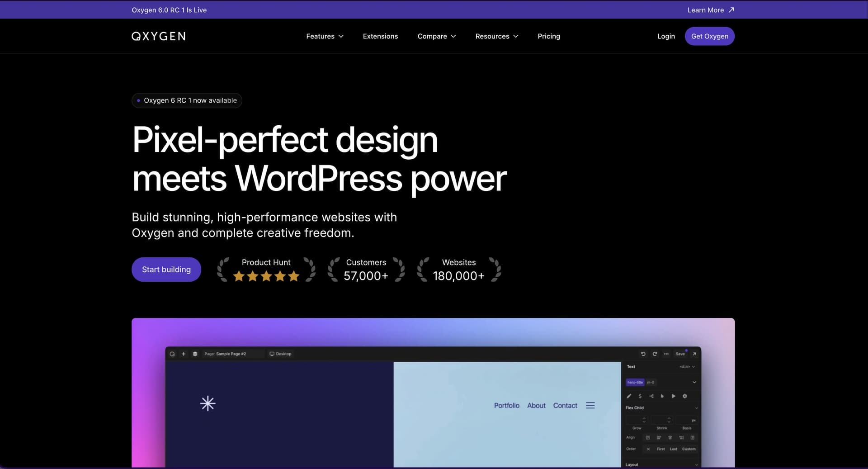Collapse the Flex Child section
Screen dimensions: 868x469
(x=696, y=408)
